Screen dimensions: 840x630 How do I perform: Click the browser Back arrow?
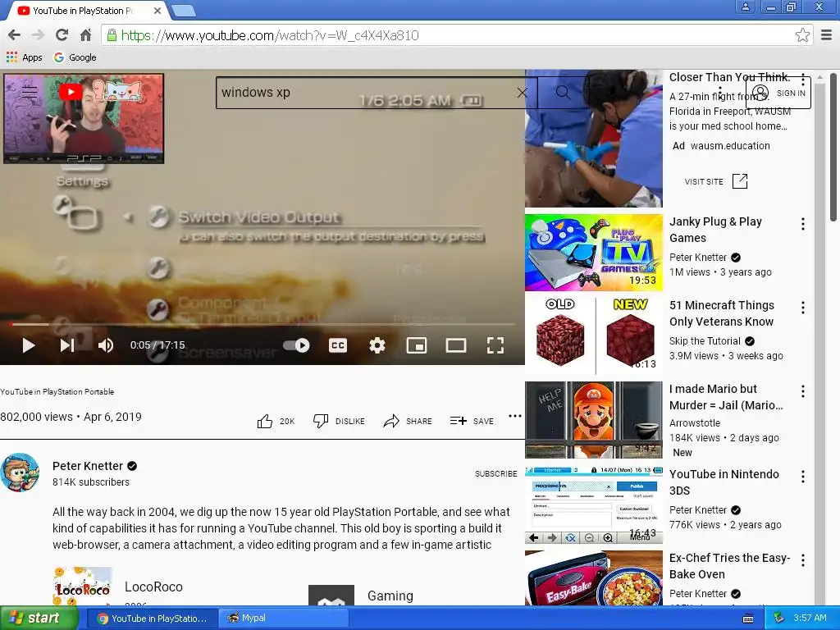click(14, 35)
